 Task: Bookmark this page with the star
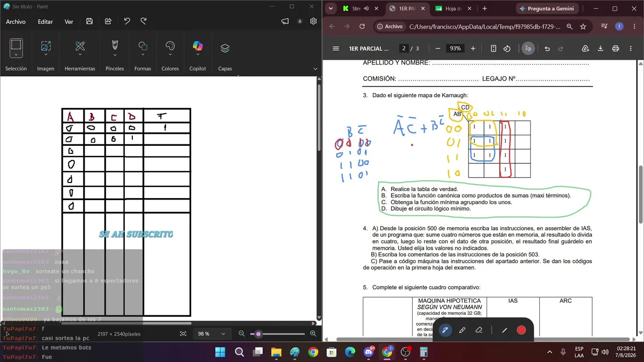[583, 27]
